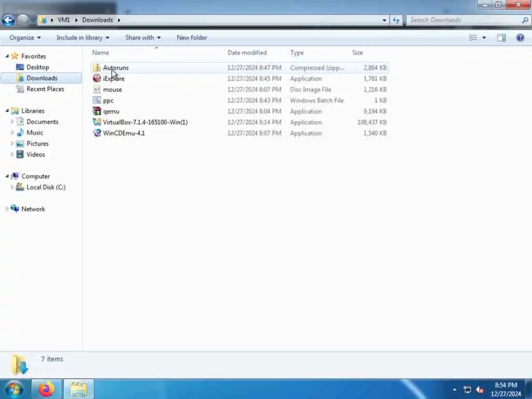The height and width of the screenshot is (399, 532).
Task: Go back using the Back arrow button
Action: pos(8,20)
